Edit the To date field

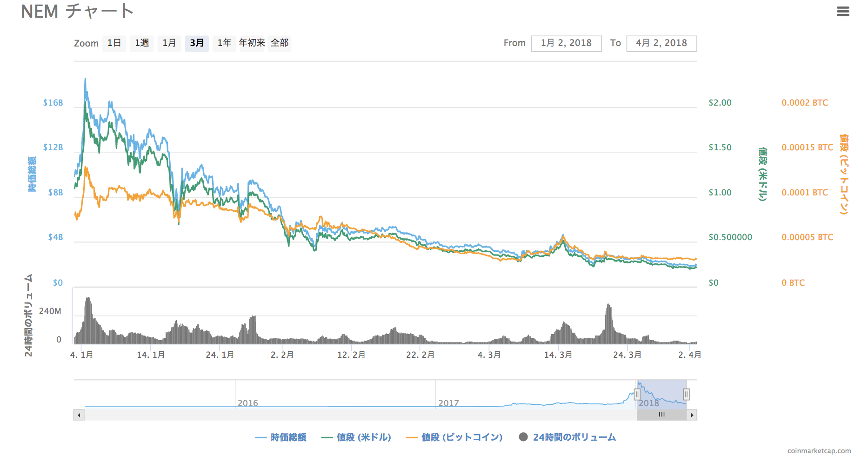pos(661,43)
